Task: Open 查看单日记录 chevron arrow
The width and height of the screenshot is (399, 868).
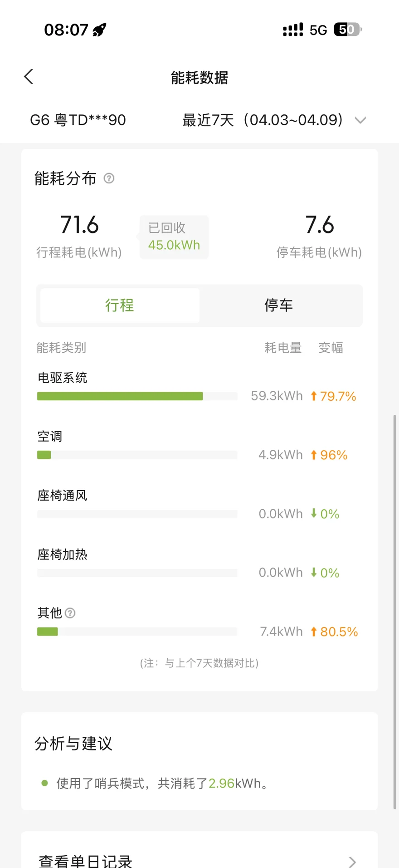Action: 352,862
